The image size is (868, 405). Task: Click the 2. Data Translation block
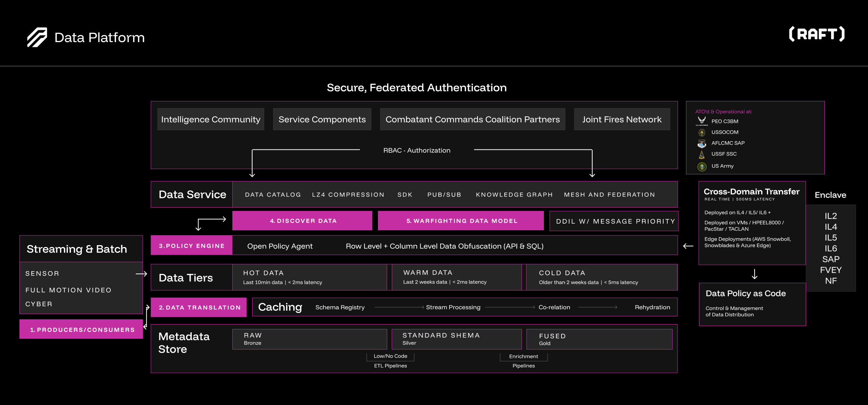pos(199,307)
